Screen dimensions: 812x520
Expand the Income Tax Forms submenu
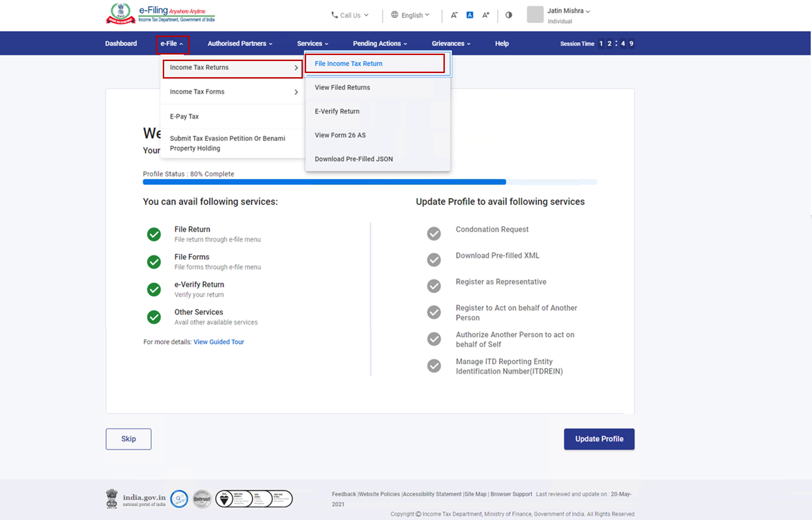point(233,92)
